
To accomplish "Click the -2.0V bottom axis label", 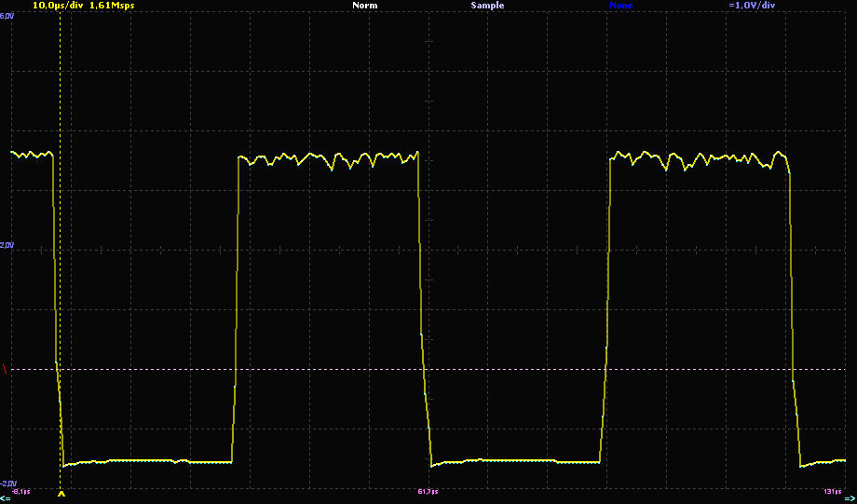I will click(7, 484).
